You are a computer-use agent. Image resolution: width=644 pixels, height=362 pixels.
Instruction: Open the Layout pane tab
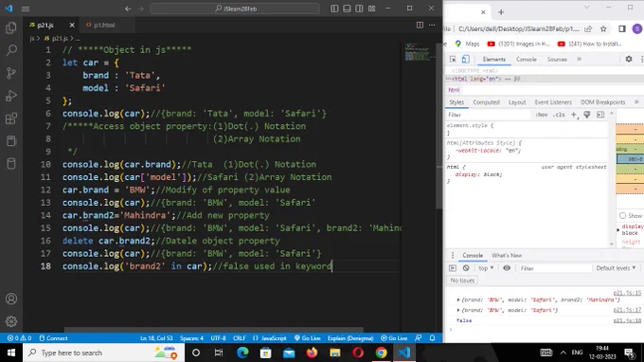[517, 102]
